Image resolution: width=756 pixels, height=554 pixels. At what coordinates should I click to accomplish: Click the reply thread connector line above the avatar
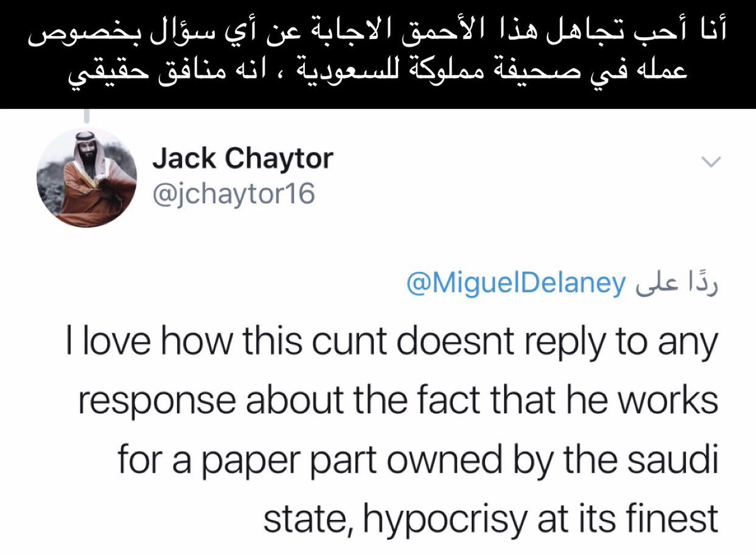(x=87, y=117)
